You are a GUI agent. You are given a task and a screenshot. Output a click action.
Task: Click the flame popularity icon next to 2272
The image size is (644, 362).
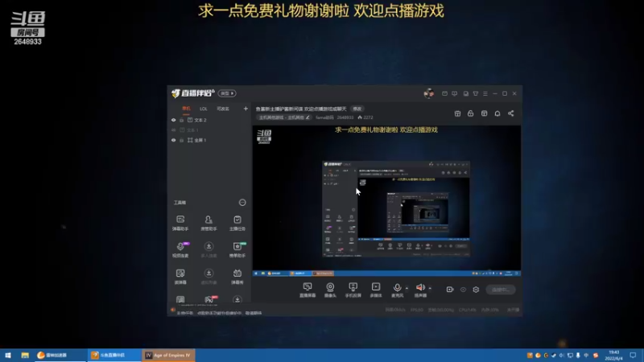coord(360,117)
